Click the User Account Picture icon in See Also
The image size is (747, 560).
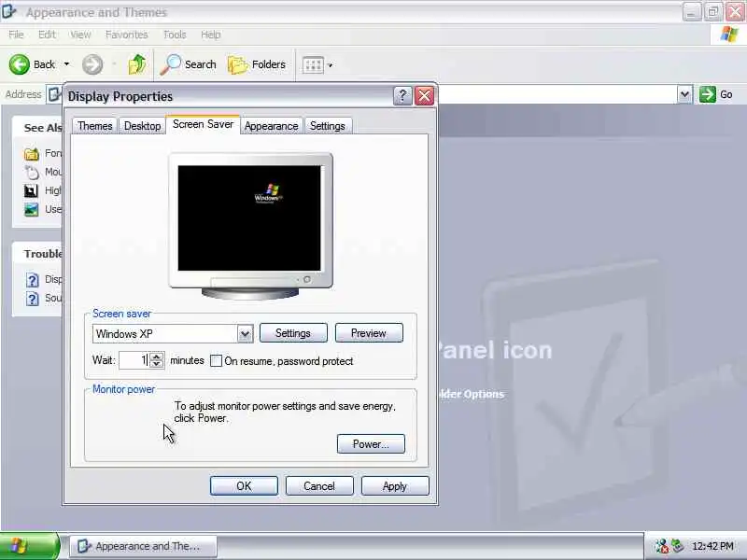click(32, 209)
